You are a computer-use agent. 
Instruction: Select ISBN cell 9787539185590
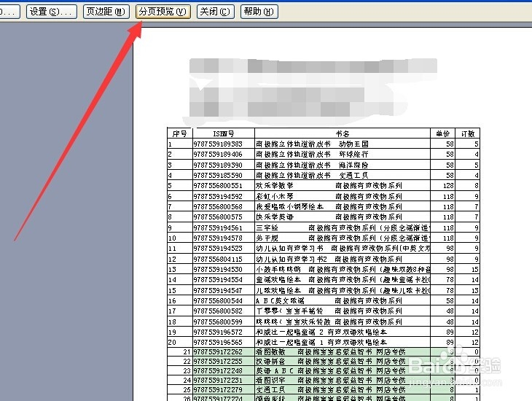224,175
